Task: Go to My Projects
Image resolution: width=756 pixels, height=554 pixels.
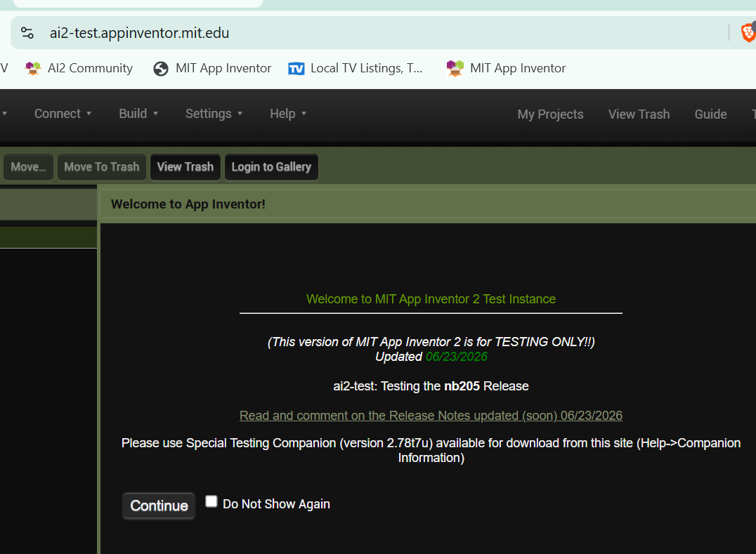Action: 550,114
